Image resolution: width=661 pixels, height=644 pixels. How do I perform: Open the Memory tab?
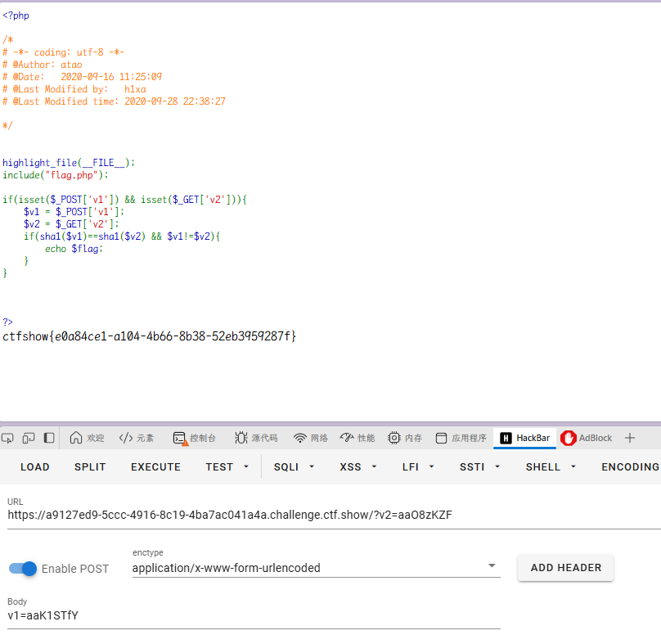(405, 438)
